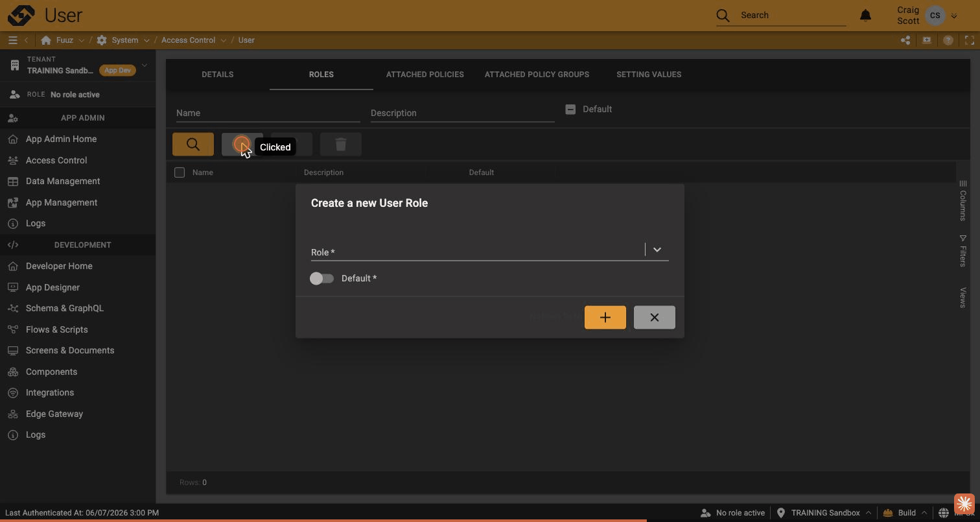Open the Views side panel
Screen dimensions: 980x522
963,298
